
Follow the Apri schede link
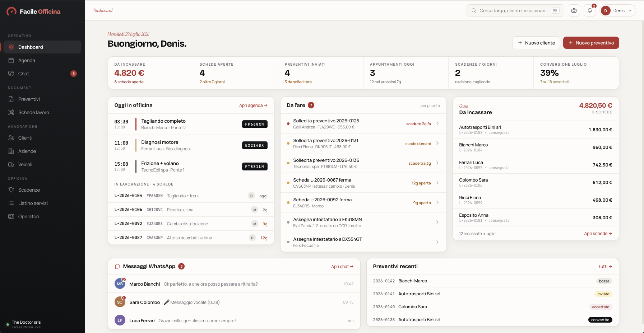click(x=598, y=234)
